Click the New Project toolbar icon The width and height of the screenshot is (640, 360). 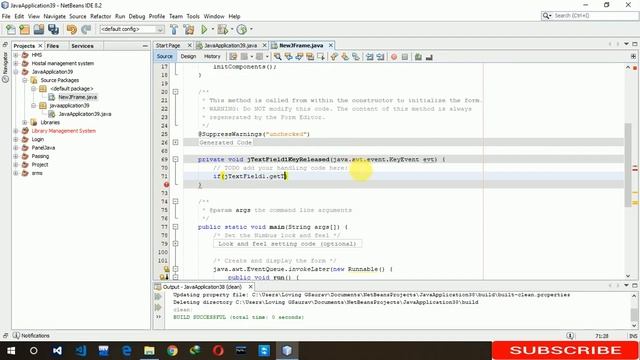click(x=24, y=29)
